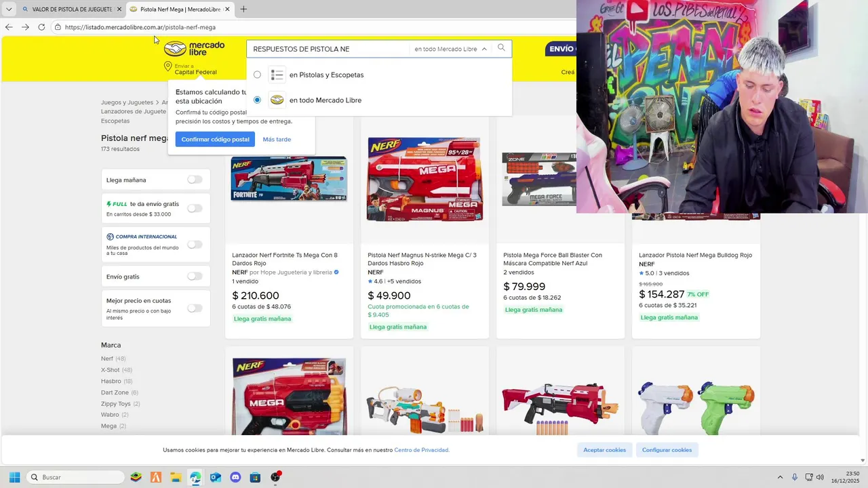Open Lanzador Nerf Fortnite Ts Mega title link

(285, 259)
